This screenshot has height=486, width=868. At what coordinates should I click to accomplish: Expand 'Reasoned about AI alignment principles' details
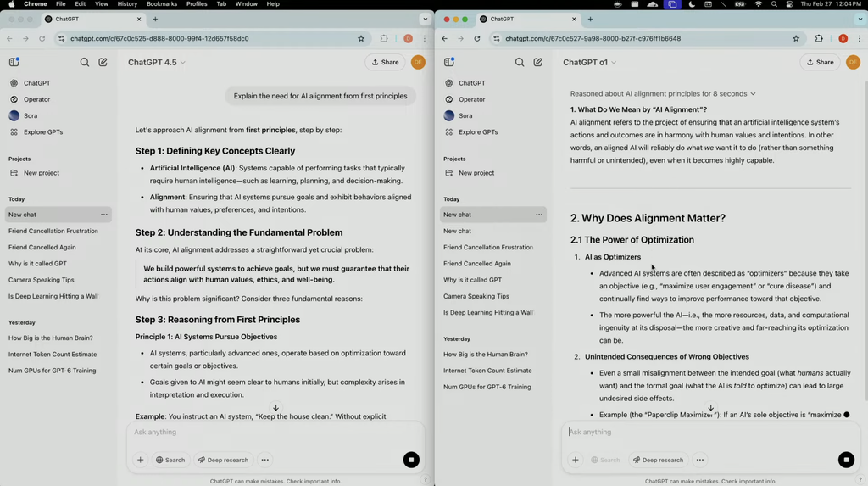click(663, 93)
